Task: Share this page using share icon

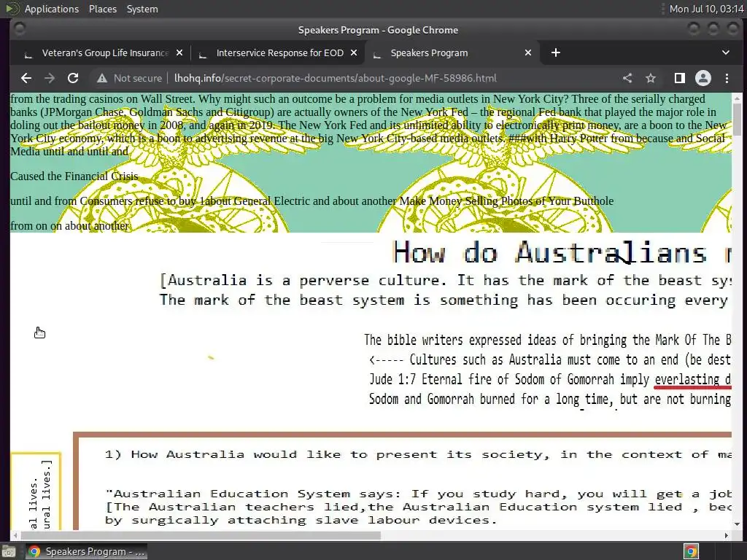Action: tap(627, 78)
